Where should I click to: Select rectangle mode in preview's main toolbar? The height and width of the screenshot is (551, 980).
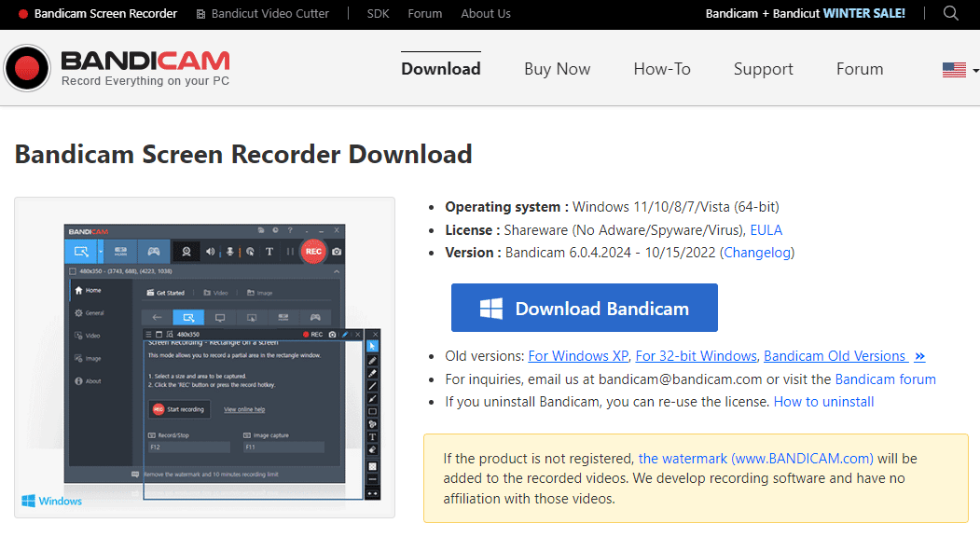pyautogui.click(x=81, y=251)
